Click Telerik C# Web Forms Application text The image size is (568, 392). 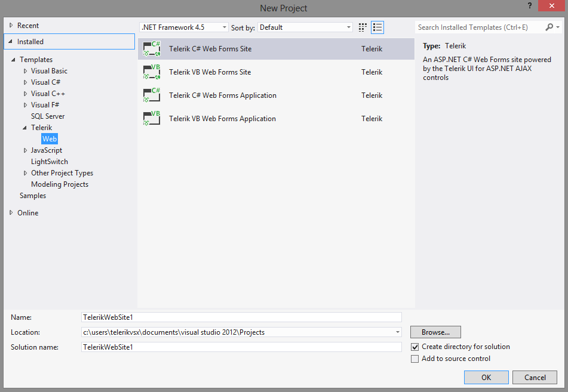222,95
